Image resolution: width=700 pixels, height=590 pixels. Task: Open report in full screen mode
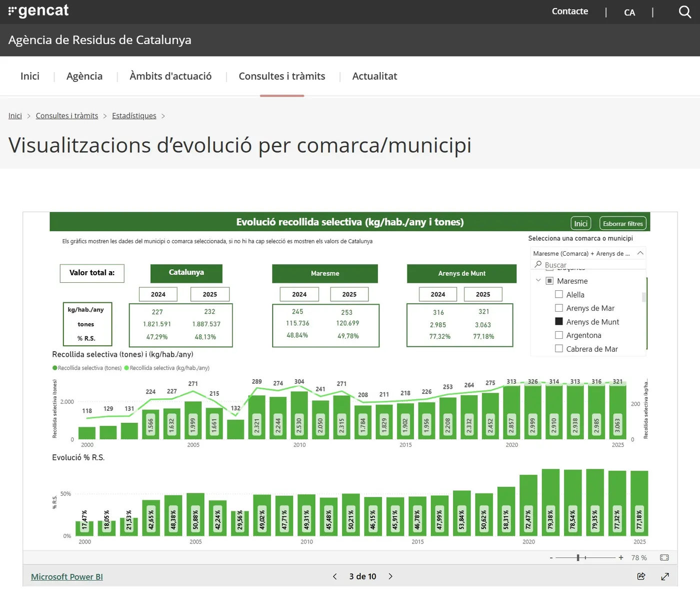(x=665, y=576)
